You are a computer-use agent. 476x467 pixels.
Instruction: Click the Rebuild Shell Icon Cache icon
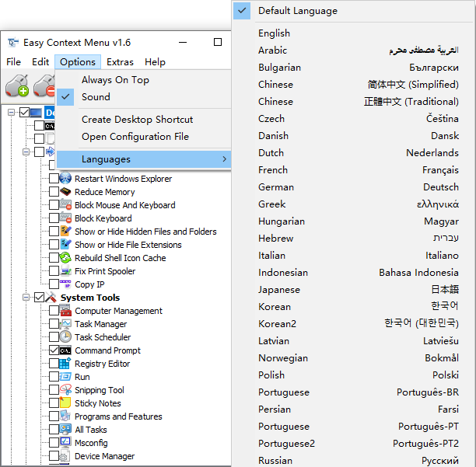pos(65,258)
